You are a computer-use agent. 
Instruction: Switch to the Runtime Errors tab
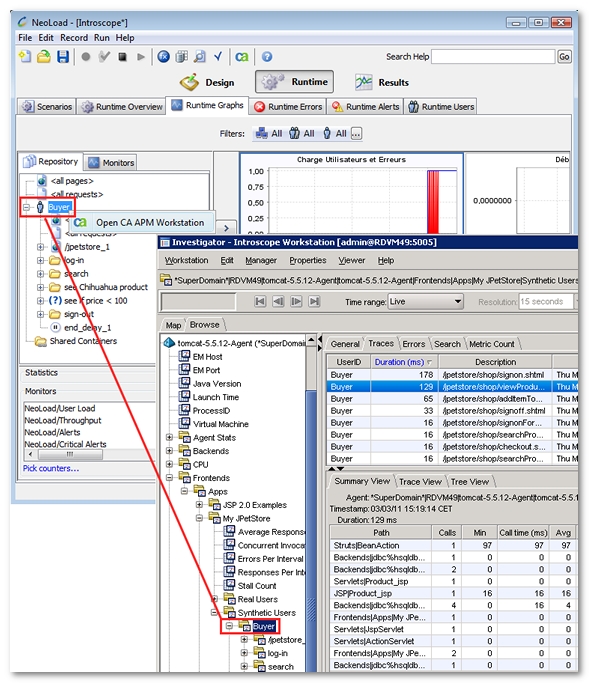(288, 107)
